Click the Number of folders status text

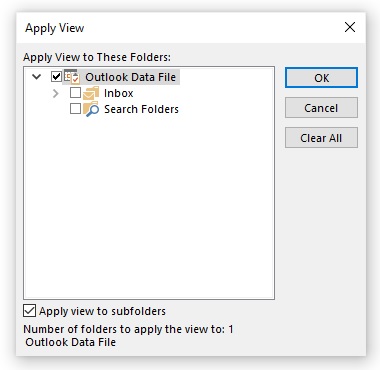coord(128,329)
